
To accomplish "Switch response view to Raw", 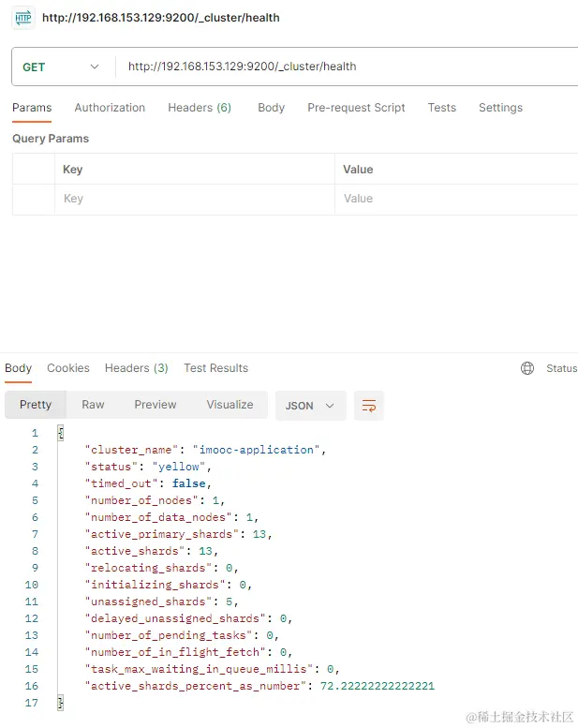I will coord(93,405).
